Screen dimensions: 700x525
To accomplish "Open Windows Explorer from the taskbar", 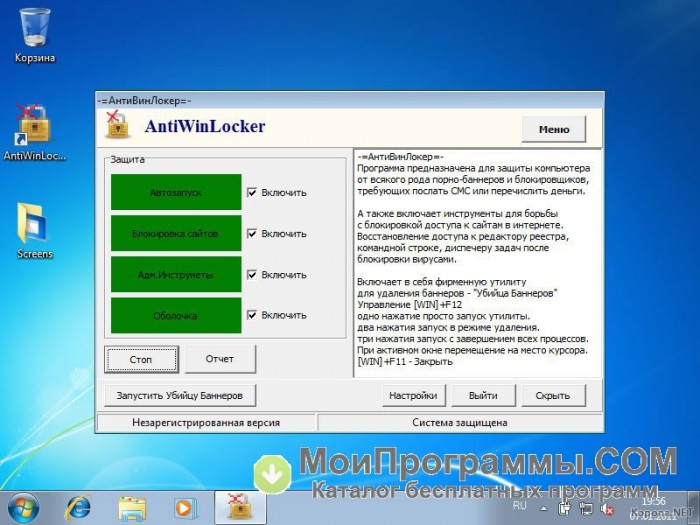I will pyautogui.click(x=132, y=508).
